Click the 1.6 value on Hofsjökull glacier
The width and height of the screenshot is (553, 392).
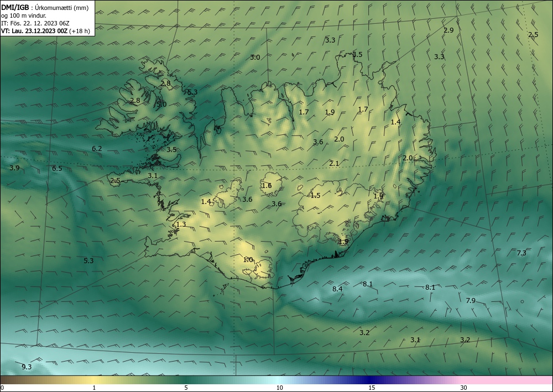pos(267,185)
